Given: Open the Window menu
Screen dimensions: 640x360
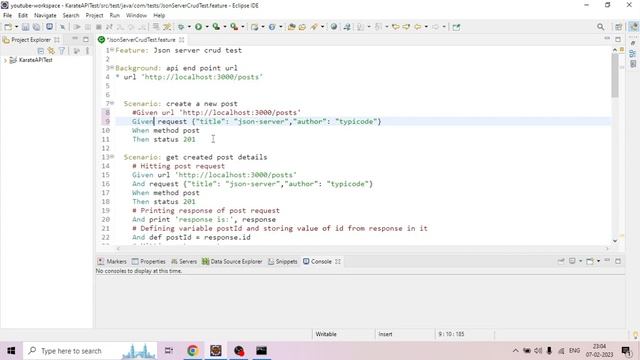Looking at the screenshot, I should point(136,16).
